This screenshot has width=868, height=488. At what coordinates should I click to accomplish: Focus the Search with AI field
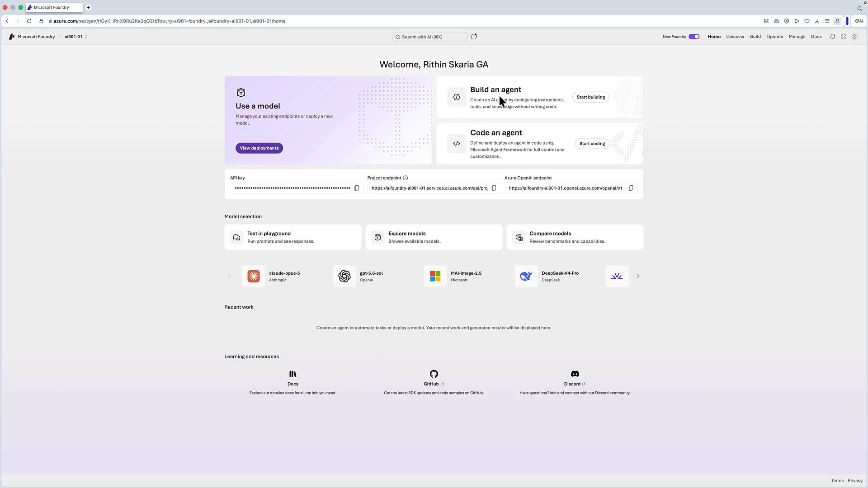(430, 37)
